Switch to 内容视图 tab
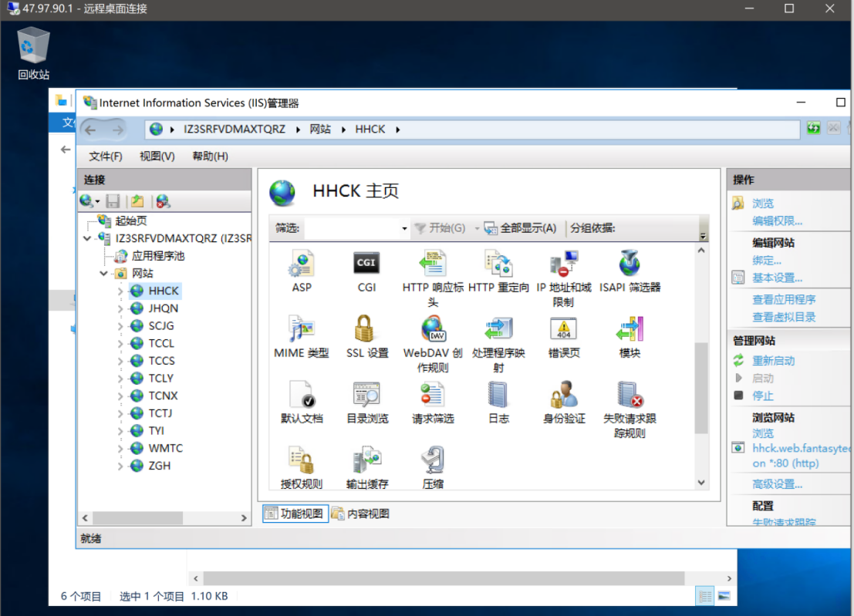Screen dimensions: 854x616 point(360,513)
